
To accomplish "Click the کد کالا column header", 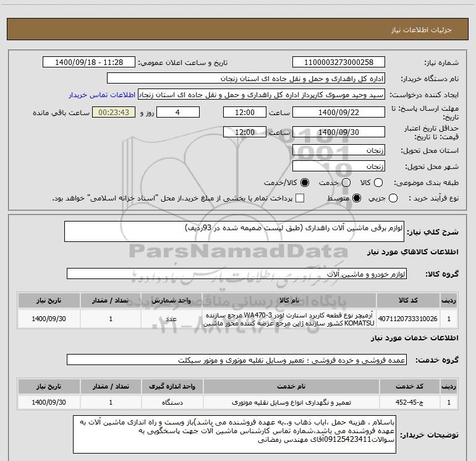I will (x=408, y=300).
